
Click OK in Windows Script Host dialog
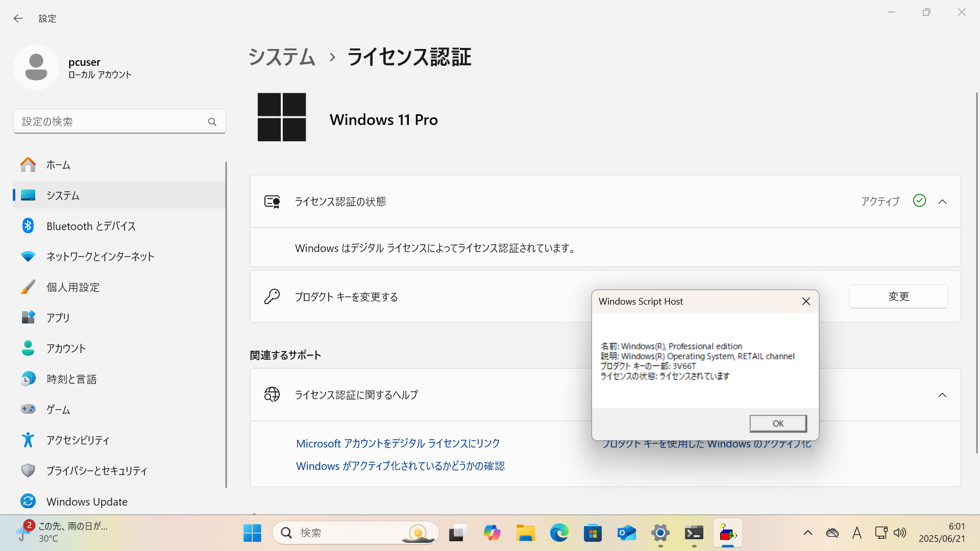778,423
